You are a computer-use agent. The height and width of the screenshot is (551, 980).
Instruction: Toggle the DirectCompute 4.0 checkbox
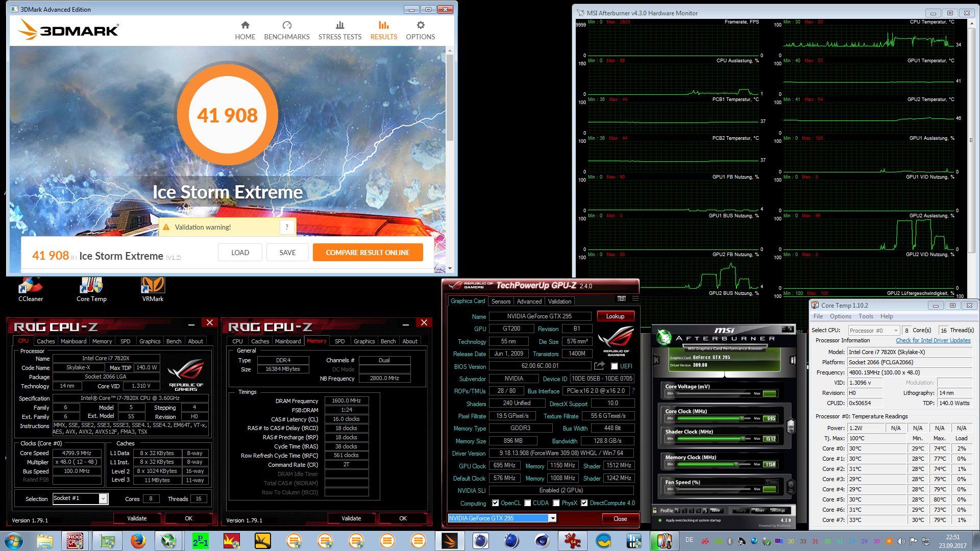click(584, 503)
